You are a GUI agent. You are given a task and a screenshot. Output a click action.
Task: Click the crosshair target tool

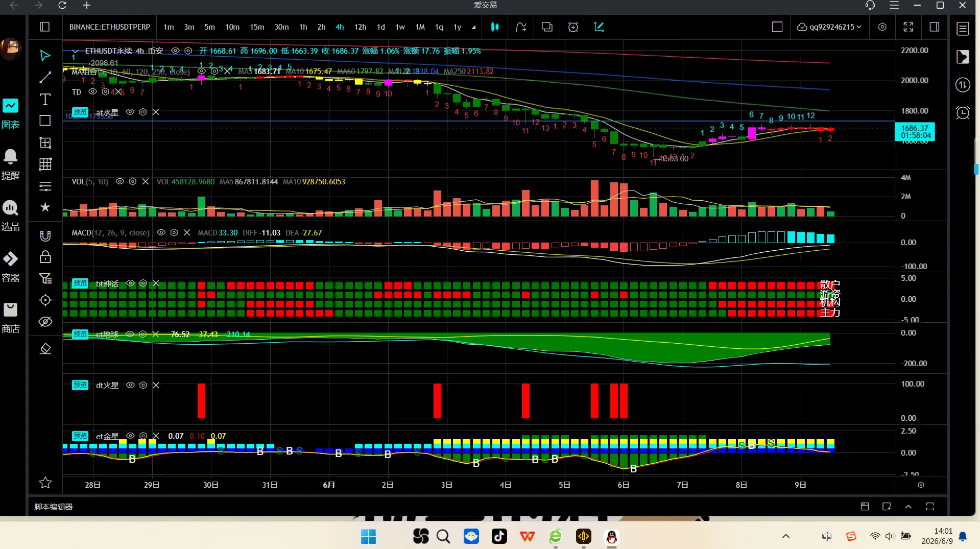pos(45,300)
